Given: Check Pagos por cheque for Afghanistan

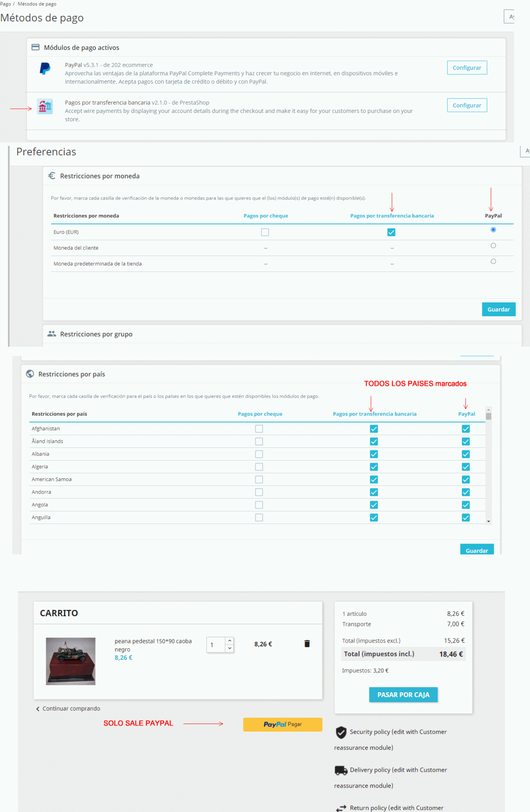Looking at the screenshot, I should coord(259,429).
